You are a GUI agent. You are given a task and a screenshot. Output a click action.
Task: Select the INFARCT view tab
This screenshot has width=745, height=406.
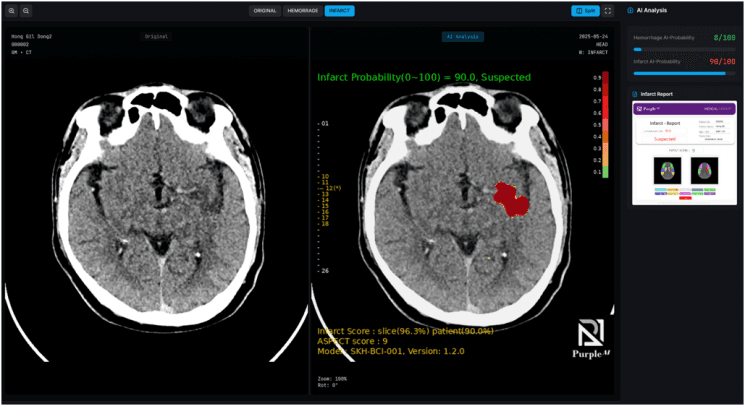[339, 11]
